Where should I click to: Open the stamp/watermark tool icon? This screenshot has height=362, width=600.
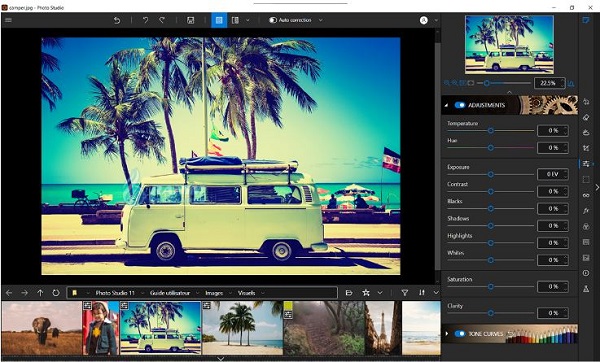586,289
